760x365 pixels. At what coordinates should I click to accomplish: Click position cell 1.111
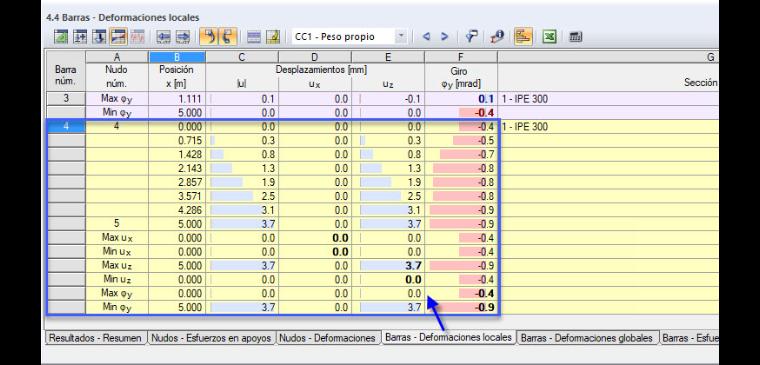(177, 99)
